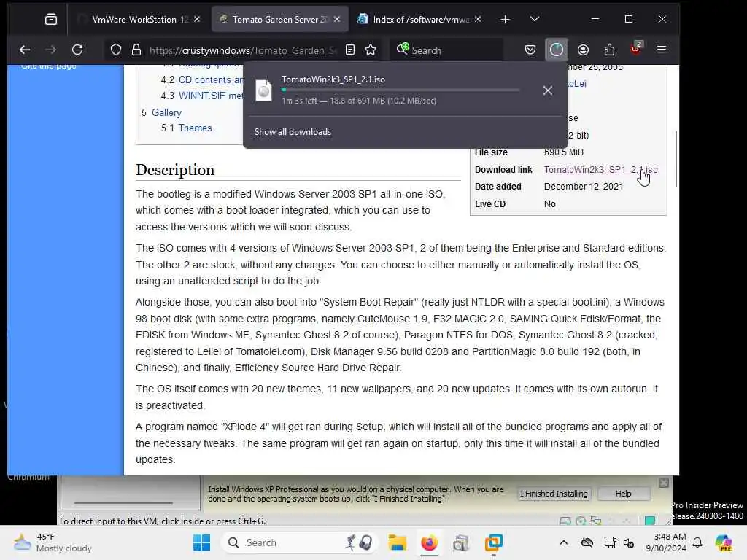Click the download progress bar

click(x=400, y=90)
